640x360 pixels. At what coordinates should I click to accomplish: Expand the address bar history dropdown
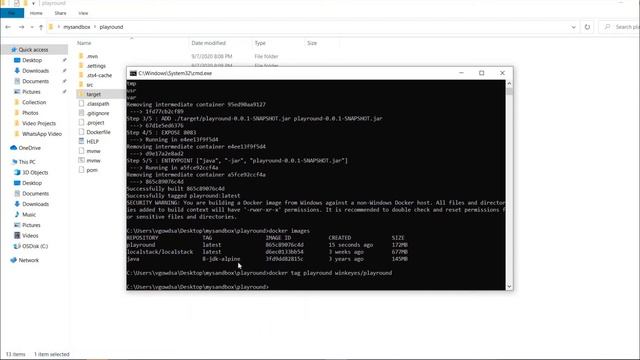tap(573, 27)
